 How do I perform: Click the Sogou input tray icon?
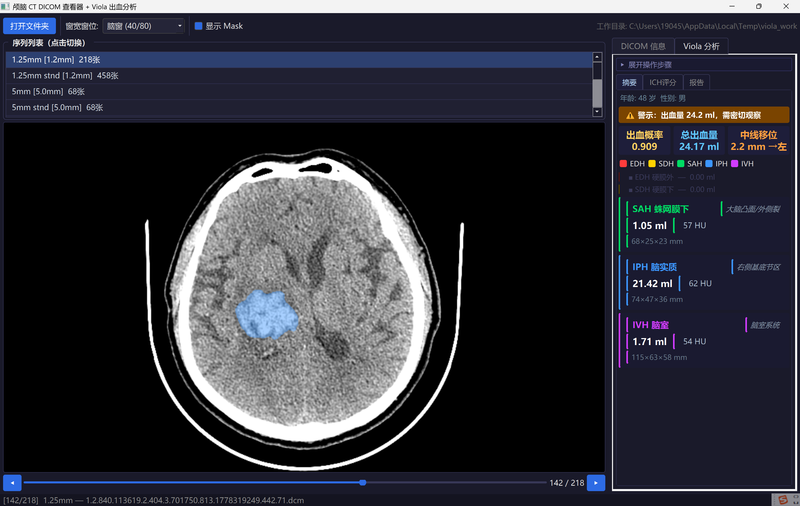(782, 500)
